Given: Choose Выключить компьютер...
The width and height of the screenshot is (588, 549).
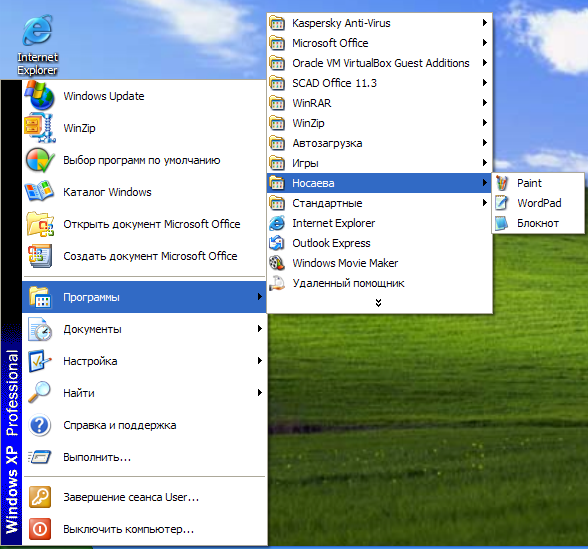Looking at the screenshot, I should click(144, 529).
